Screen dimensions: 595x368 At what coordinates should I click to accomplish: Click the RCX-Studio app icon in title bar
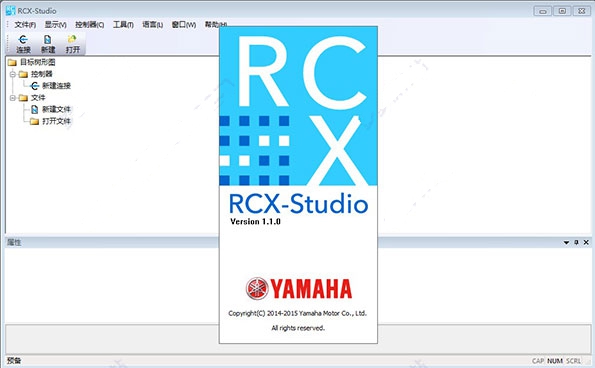(11, 11)
